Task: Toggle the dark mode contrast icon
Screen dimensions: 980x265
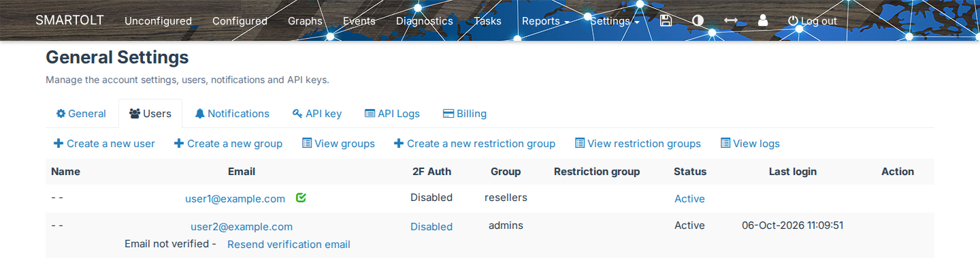Action: [698, 20]
